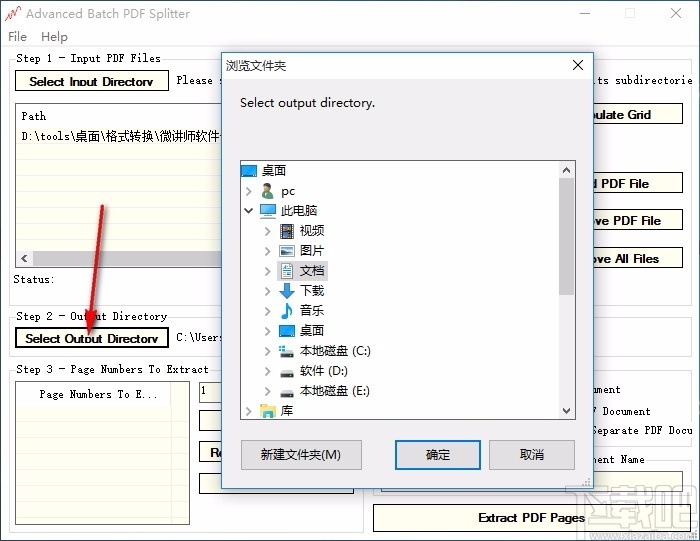The height and width of the screenshot is (541, 700).
Task: Click the 取消 (Cancel) button
Action: coord(532,455)
